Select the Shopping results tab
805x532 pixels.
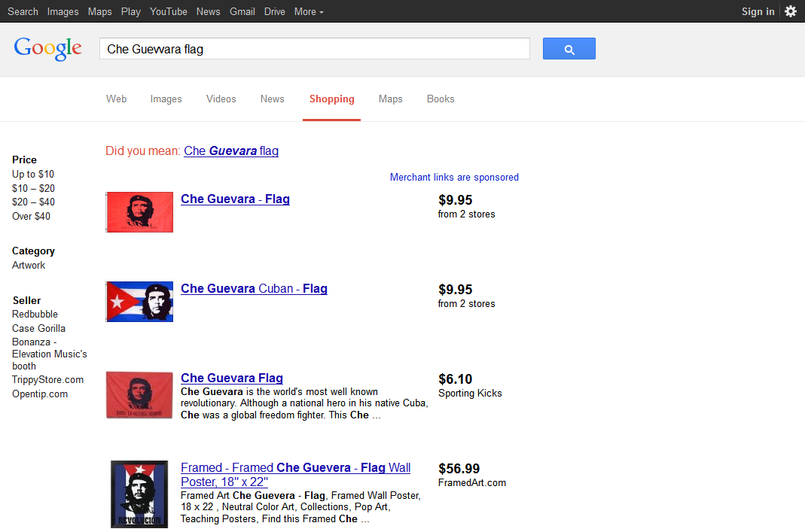(331, 99)
